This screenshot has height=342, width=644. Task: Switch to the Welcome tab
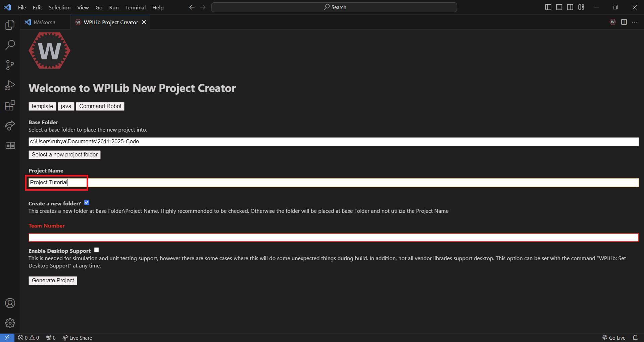point(45,22)
